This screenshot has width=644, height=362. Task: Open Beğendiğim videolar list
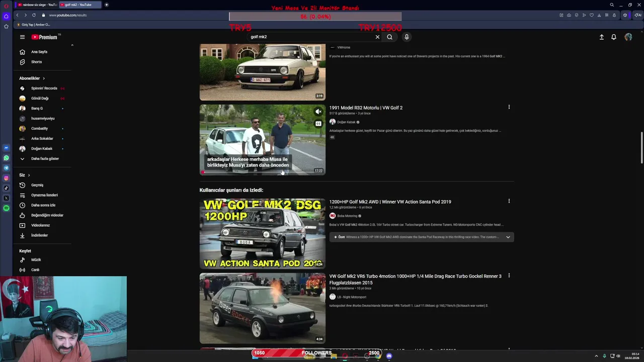coord(42,215)
